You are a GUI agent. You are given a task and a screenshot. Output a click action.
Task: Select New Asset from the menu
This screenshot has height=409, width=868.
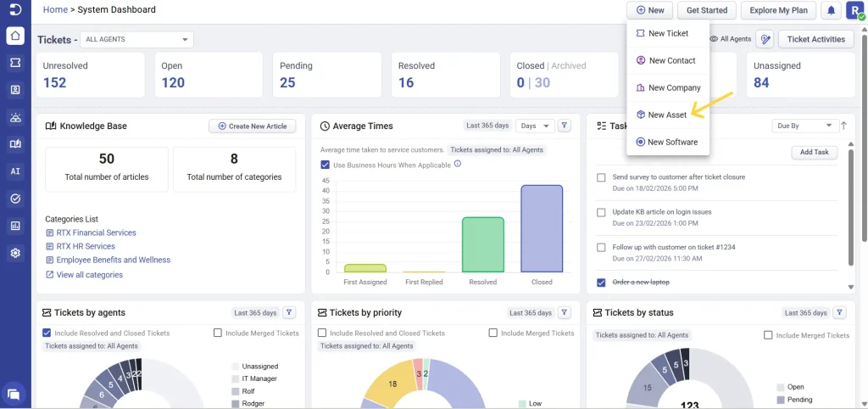point(667,115)
